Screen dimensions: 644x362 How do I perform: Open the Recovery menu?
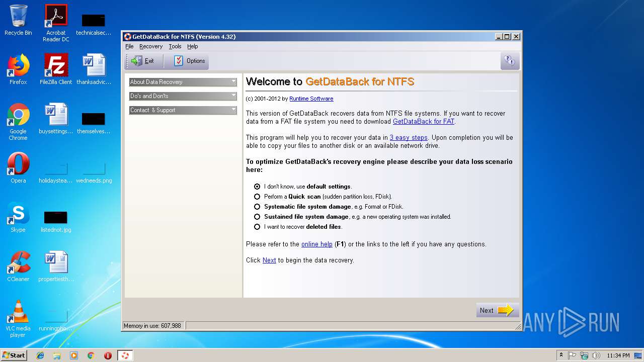(x=151, y=46)
